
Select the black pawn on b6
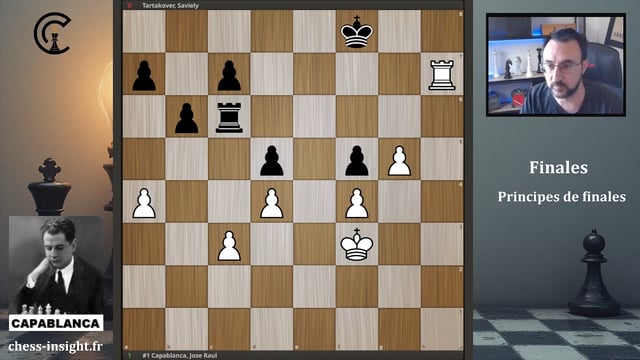click(187, 118)
